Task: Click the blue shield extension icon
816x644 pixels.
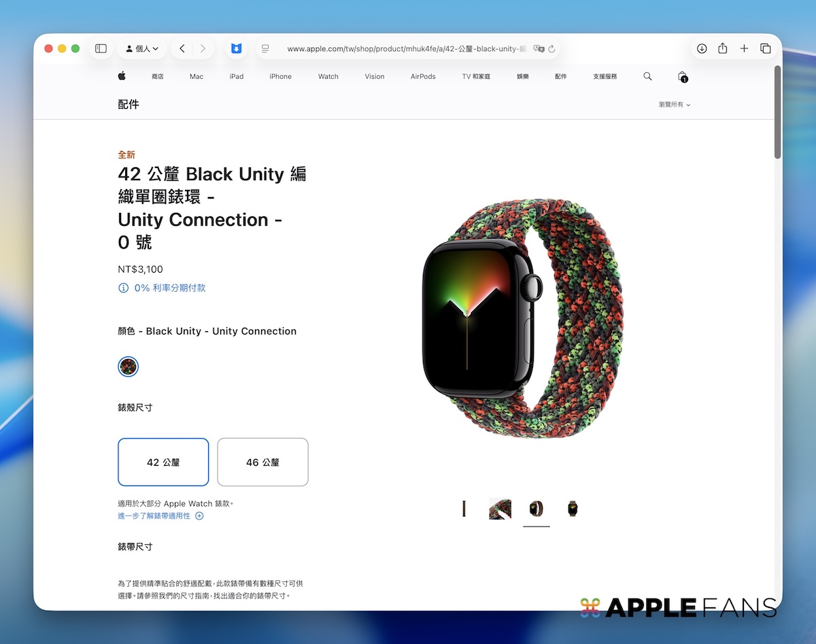Action: 236,49
